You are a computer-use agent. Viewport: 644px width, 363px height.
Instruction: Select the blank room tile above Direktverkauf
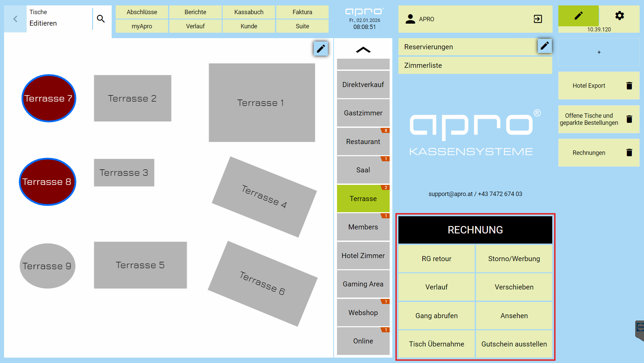coord(363,64)
